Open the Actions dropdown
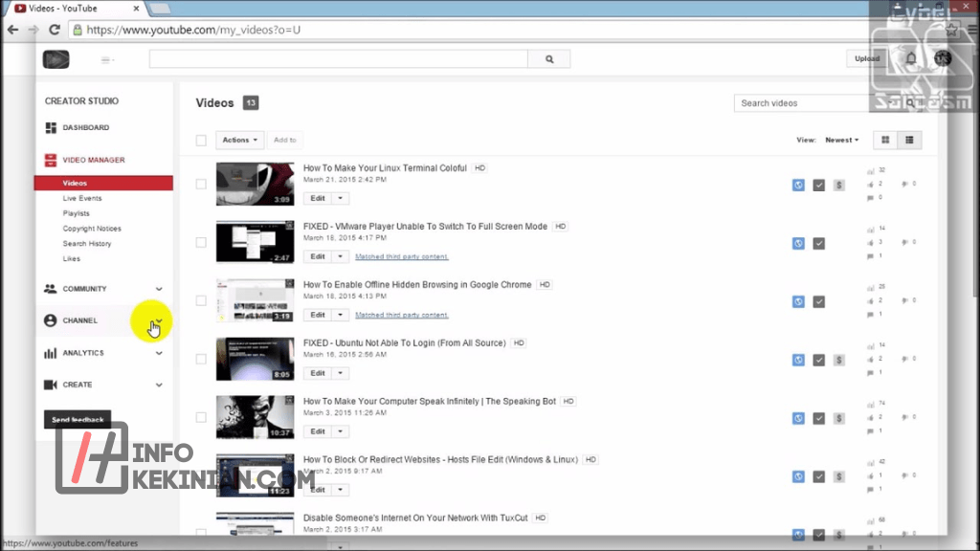The height and width of the screenshot is (551, 980). point(239,140)
